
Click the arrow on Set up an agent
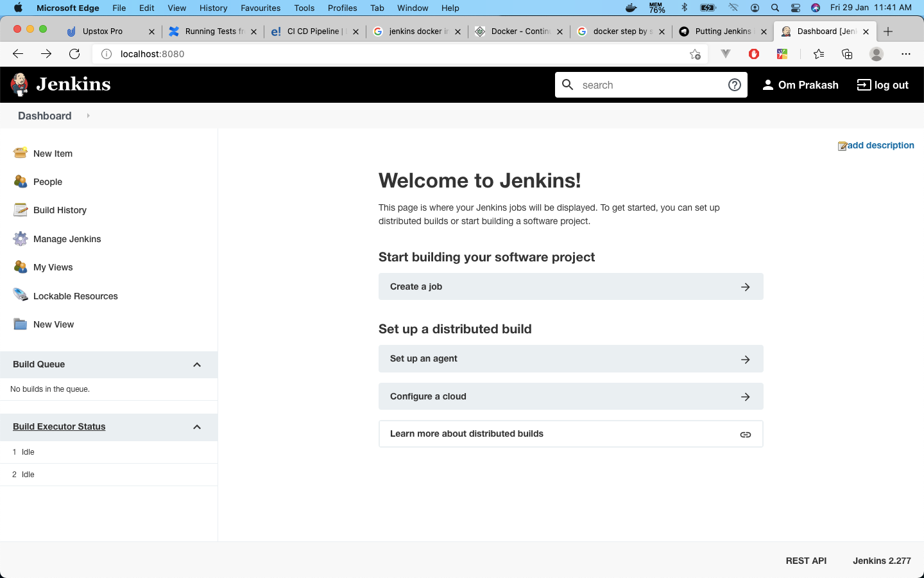click(x=746, y=359)
